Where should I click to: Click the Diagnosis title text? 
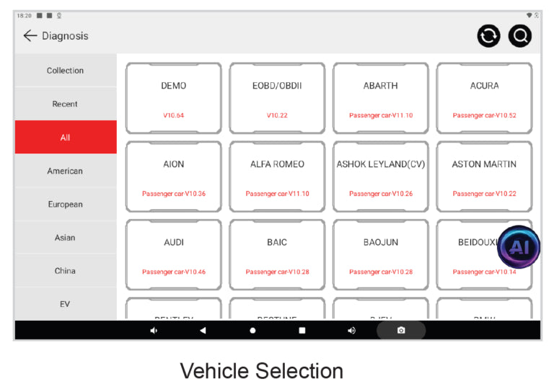tap(65, 36)
